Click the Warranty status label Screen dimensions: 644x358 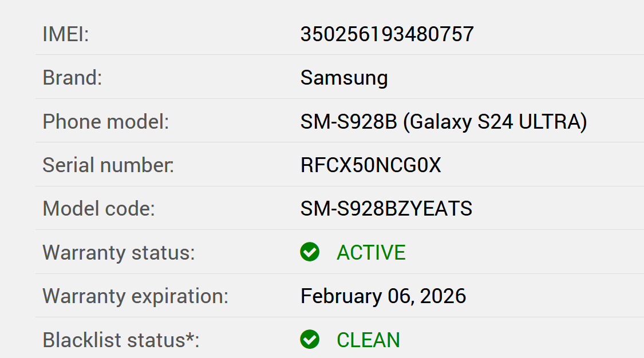[118, 252]
